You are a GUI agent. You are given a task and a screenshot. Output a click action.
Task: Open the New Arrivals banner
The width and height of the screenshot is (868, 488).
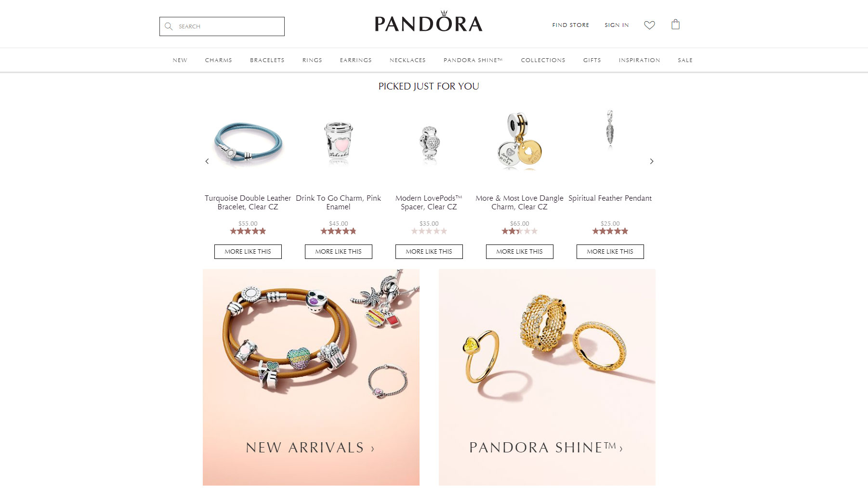(311, 377)
